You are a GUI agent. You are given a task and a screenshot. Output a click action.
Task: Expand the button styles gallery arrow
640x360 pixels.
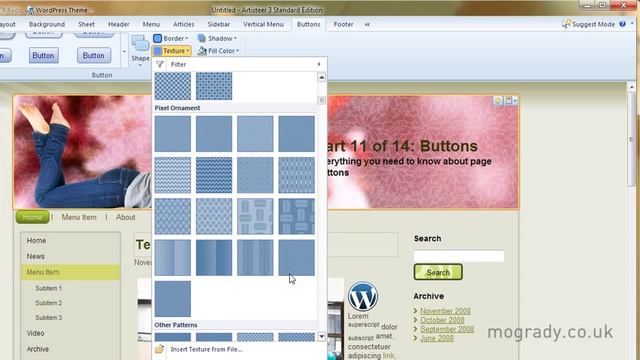[124, 52]
